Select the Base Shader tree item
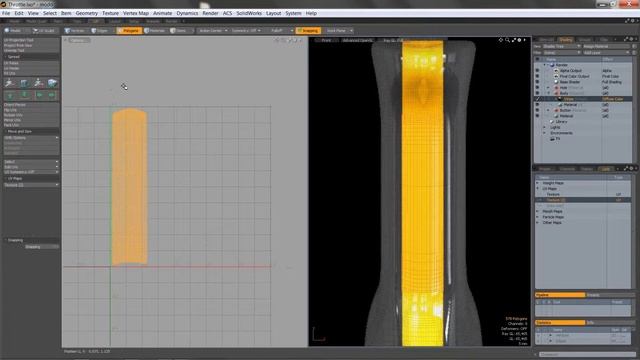The image size is (640, 360). (x=570, y=82)
